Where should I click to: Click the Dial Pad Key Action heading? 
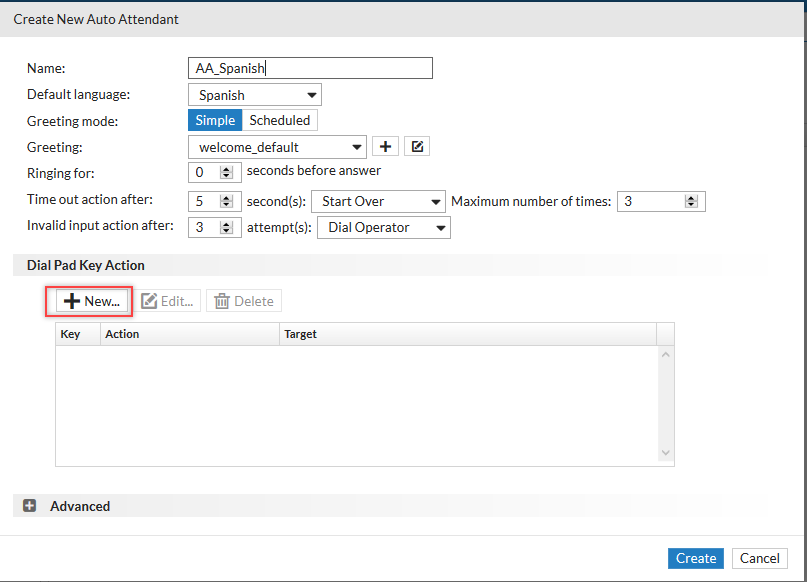tap(85, 265)
